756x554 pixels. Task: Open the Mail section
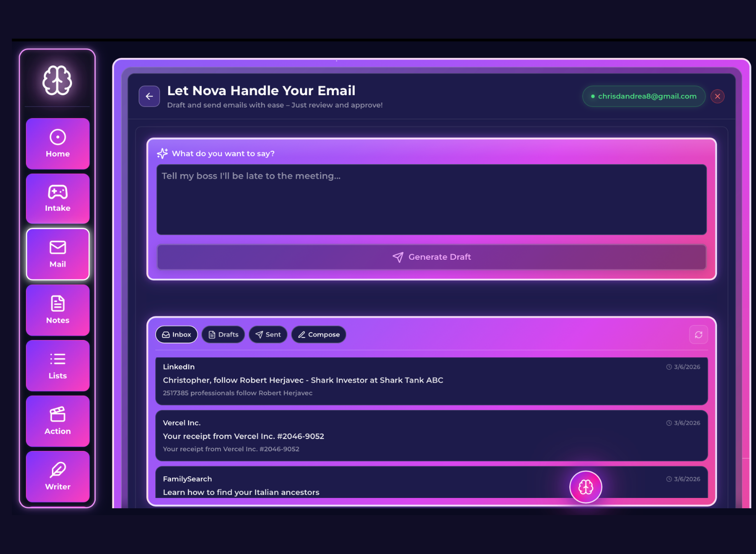tap(57, 254)
